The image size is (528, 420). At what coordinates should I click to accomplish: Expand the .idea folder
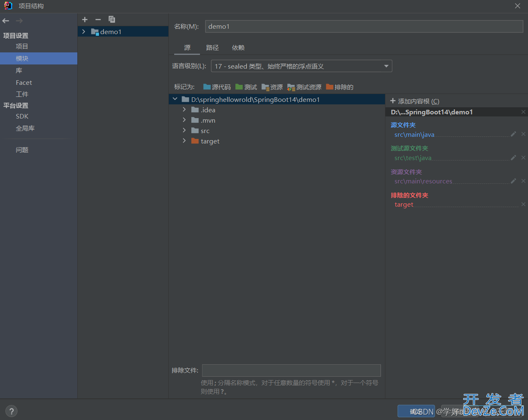click(184, 109)
